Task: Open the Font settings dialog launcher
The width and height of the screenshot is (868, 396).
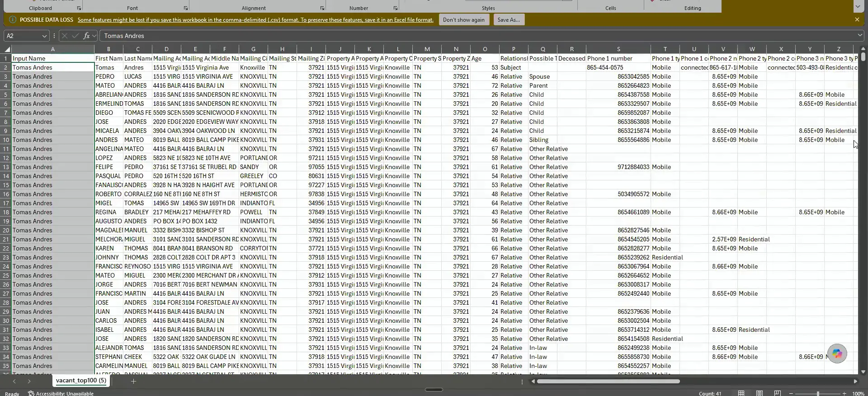Action: (x=186, y=8)
